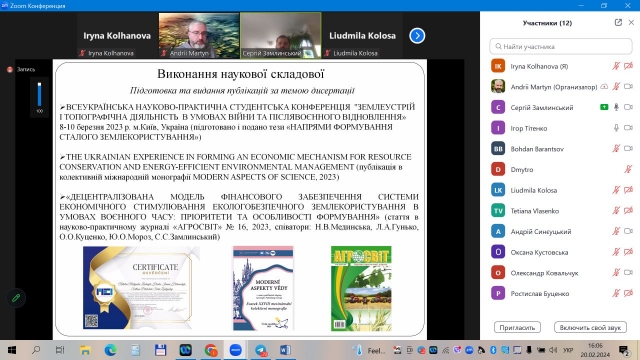Viewport: 640px width, 360px height.
Task: Click Сергій Замлинський's camera icon in list
Action: click(629, 107)
